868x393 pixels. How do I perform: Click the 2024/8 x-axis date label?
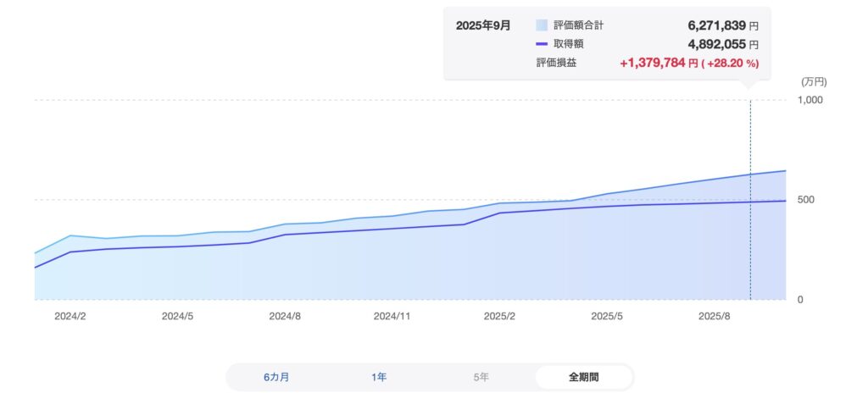[286, 316]
